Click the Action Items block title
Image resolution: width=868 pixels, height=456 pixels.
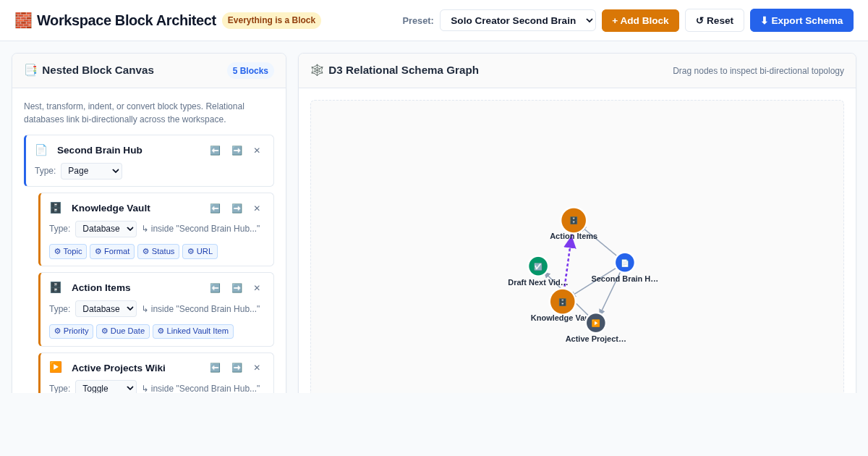point(101,288)
